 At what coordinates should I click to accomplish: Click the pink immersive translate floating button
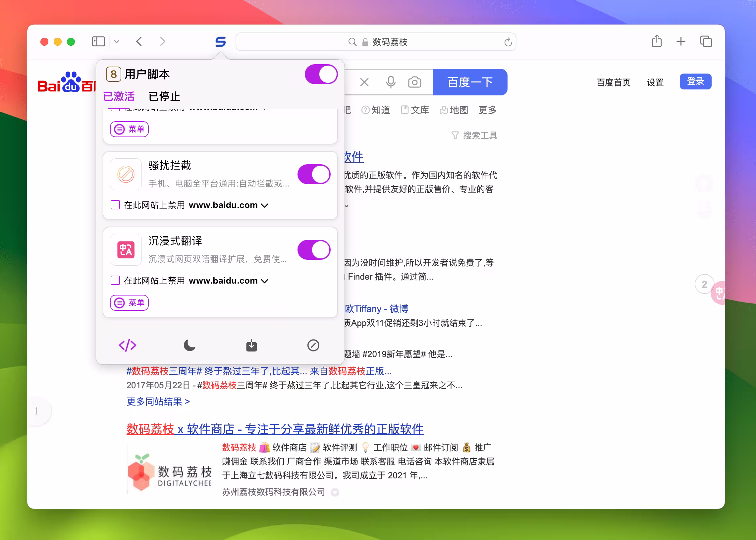(x=718, y=293)
